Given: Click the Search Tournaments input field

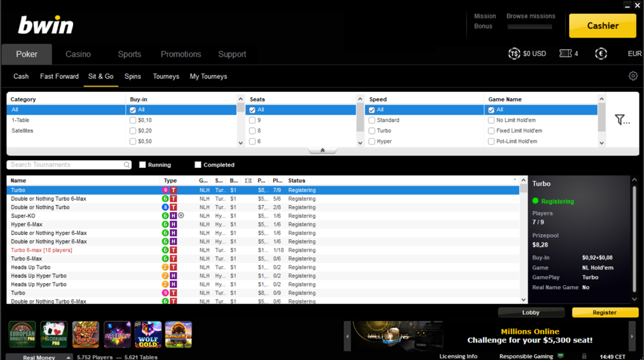Looking at the screenshot, I should (x=65, y=165).
